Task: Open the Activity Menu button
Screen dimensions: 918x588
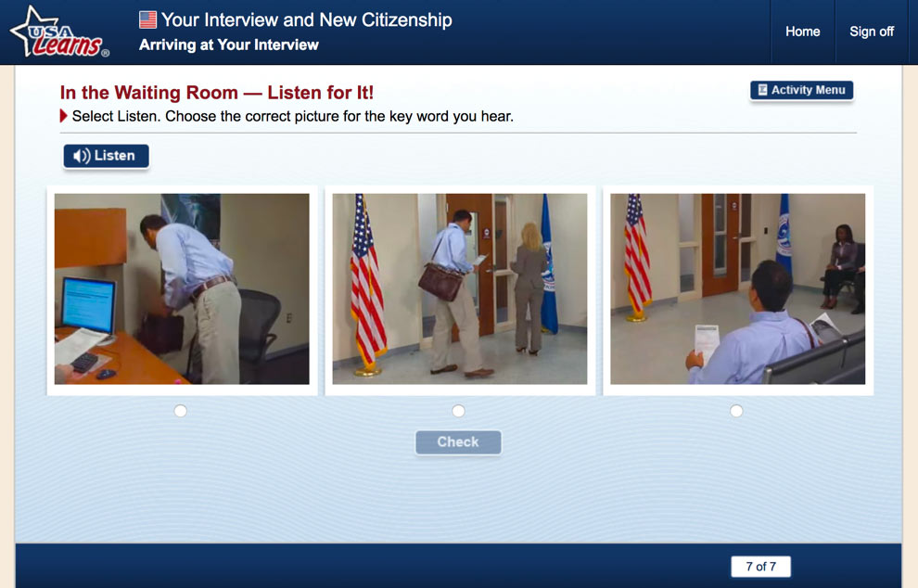Action: tap(801, 90)
